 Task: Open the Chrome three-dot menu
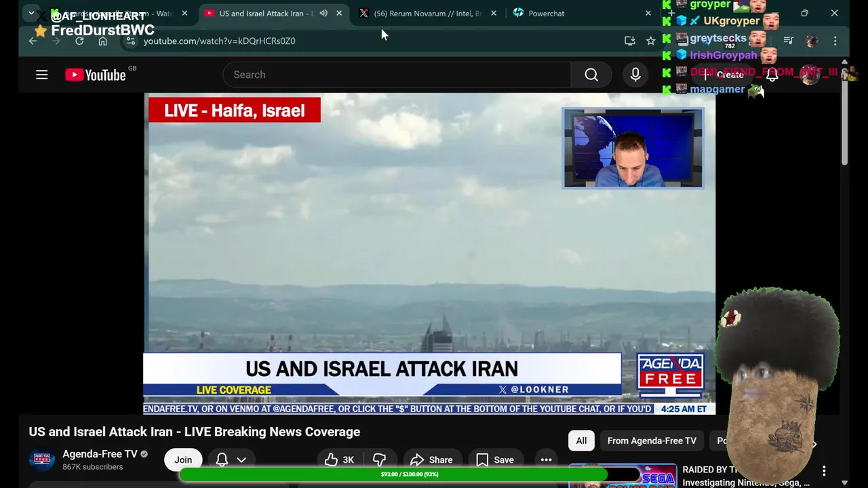tap(835, 41)
